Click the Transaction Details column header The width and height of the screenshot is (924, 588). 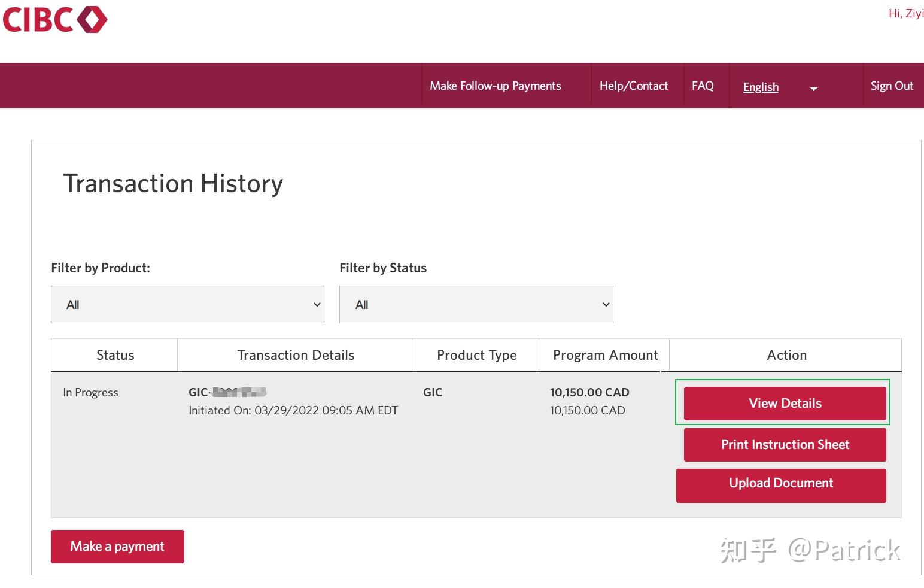pos(296,356)
